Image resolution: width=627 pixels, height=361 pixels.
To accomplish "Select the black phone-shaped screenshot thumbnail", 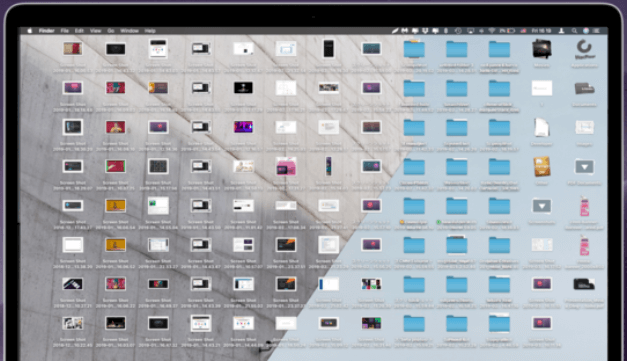I will coord(328,49).
